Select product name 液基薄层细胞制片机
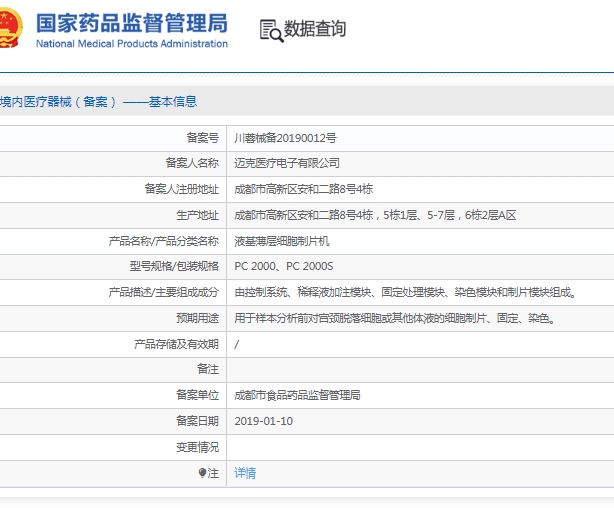 click(x=282, y=241)
